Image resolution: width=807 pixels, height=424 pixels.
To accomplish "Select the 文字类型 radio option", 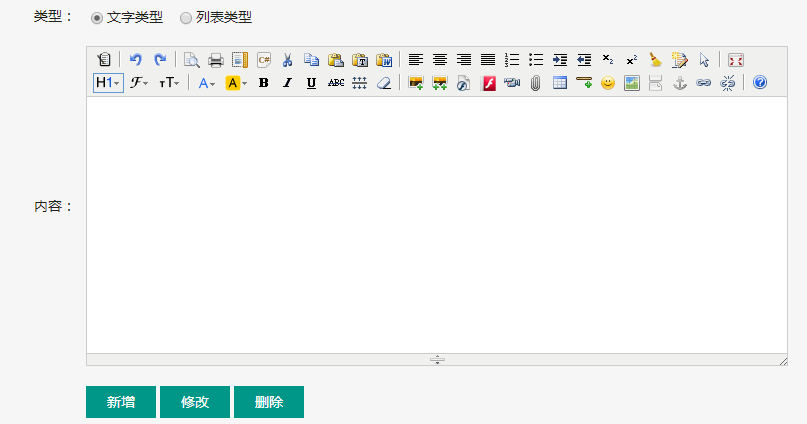I will (x=97, y=18).
